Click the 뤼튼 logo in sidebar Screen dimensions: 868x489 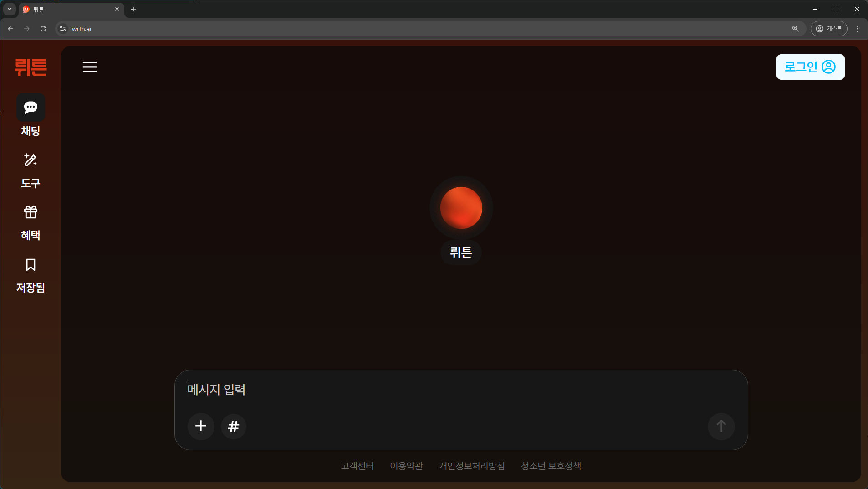coord(31,67)
